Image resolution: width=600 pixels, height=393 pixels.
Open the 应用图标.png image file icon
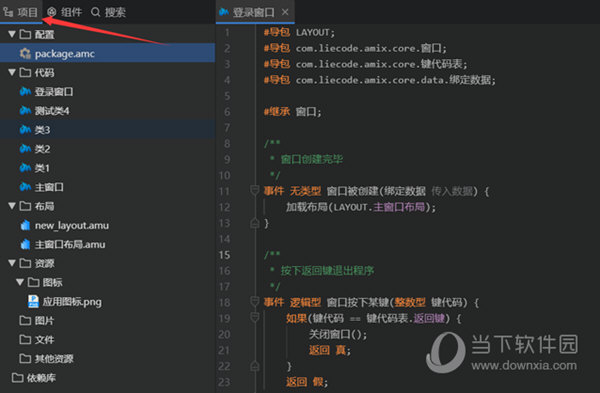click(33, 302)
